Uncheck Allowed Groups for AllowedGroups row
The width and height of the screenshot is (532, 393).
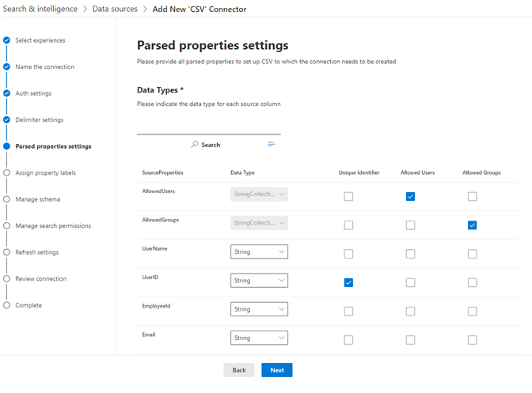coord(472,225)
